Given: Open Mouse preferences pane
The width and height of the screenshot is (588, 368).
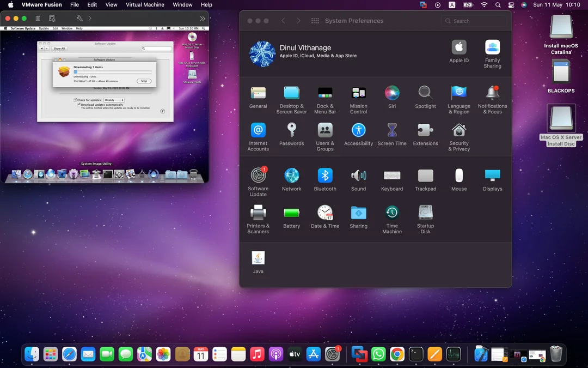Looking at the screenshot, I should coord(458,180).
